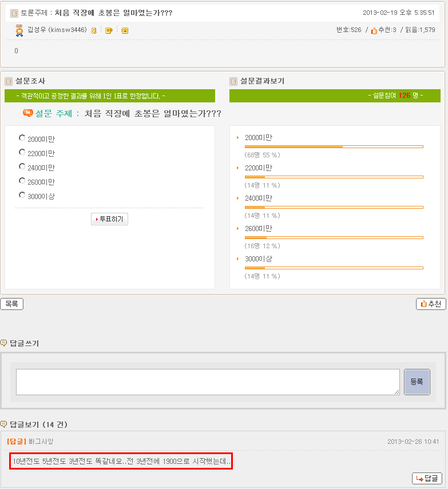Click the 답글 button on 빠그사앙's comment
The width and height of the screenshot is (448, 489).
point(427,478)
